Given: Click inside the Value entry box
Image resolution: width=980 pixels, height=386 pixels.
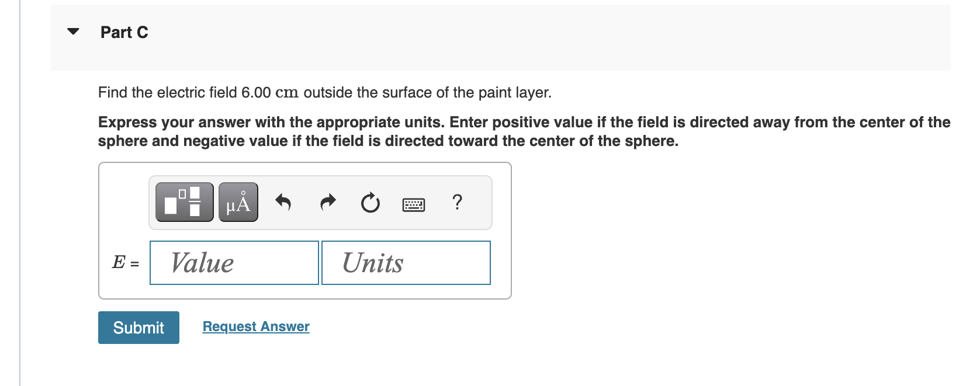Looking at the screenshot, I should (233, 262).
